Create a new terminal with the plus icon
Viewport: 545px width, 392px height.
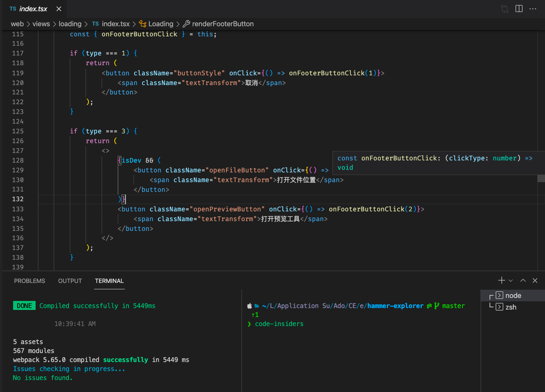point(501,280)
